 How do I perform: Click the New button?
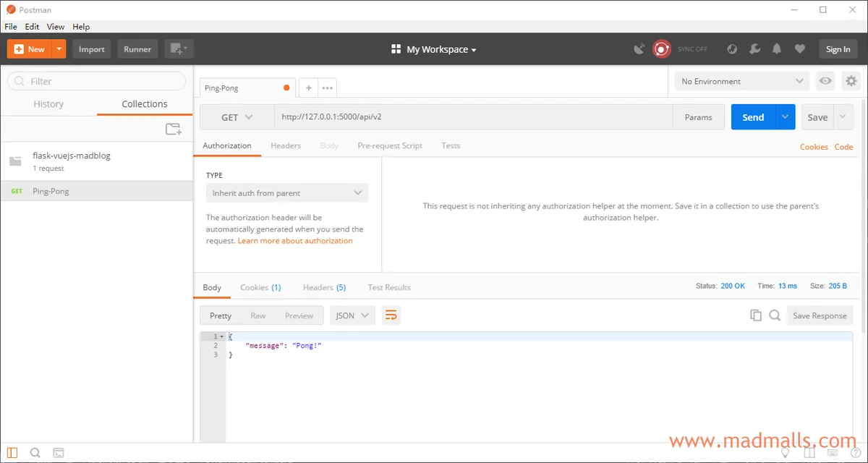[x=30, y=49]
